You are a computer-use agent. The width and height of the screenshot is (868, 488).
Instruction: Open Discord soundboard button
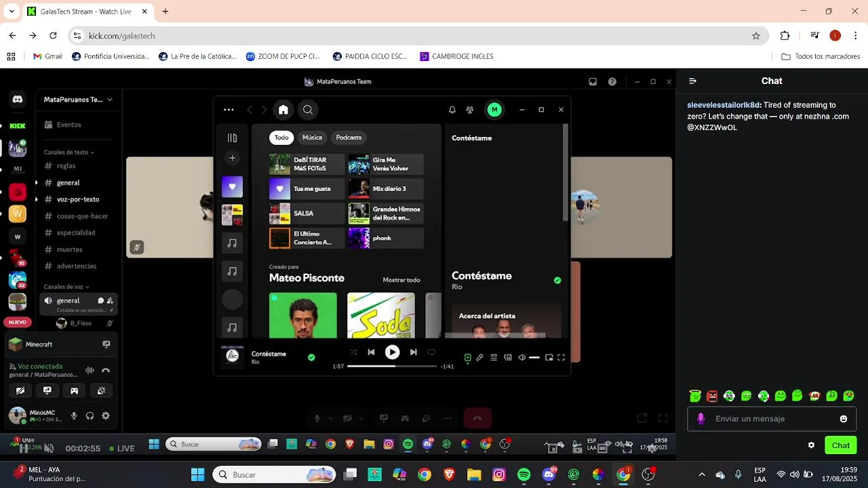[x=102, y=390]
